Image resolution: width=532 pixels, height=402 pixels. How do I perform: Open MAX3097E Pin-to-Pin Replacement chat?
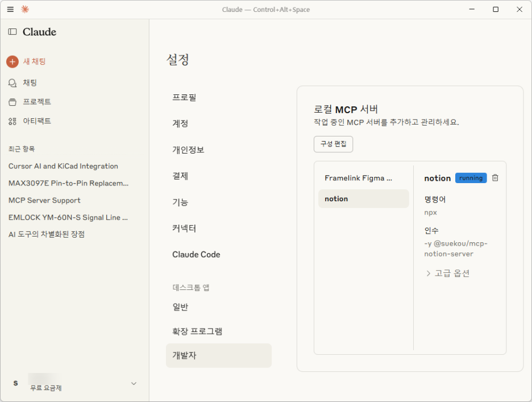point(69,183)
